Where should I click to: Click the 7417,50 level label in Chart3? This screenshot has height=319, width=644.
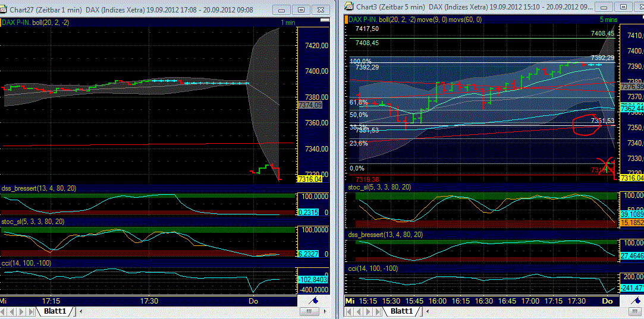pos(367,29)
